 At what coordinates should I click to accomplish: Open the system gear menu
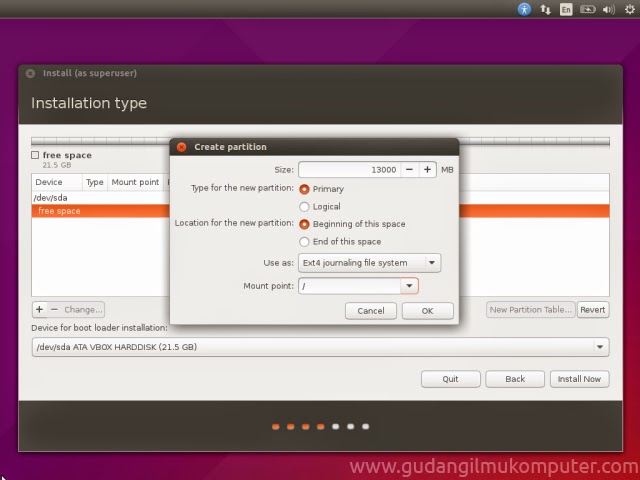629,9
